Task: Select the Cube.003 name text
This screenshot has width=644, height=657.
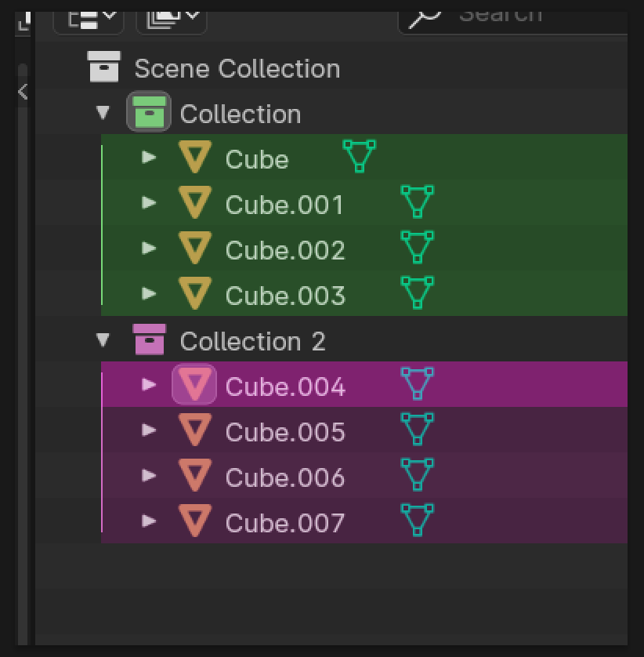Action: point(284,296)
